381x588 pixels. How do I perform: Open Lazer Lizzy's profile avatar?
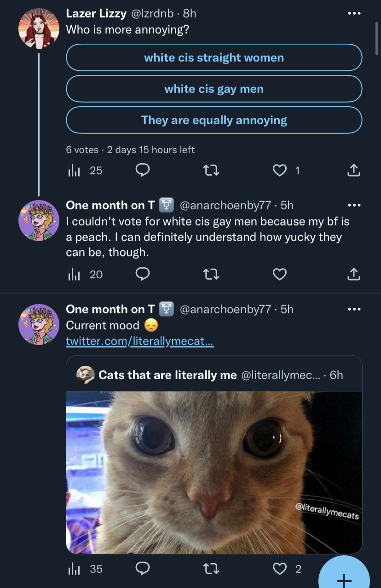[39, 29]
